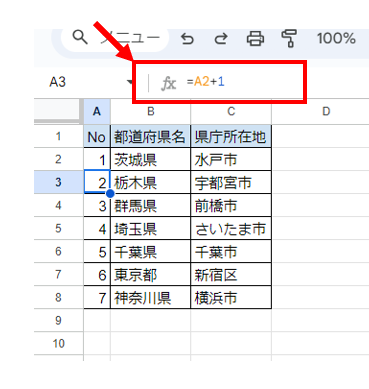
Task: Select column D header
Action: click(326, 111)
